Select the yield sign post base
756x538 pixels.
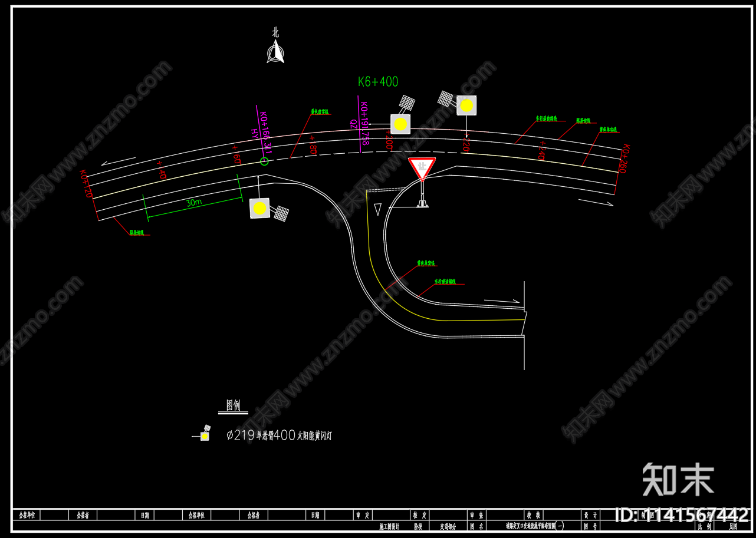click(x=422, y=204)
